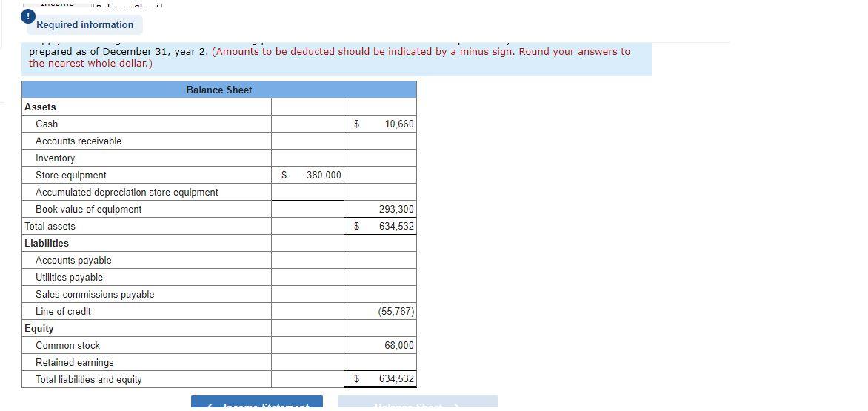Select the Cash amount field showing 10,660

pyautogui.click(x=380, y=124)
